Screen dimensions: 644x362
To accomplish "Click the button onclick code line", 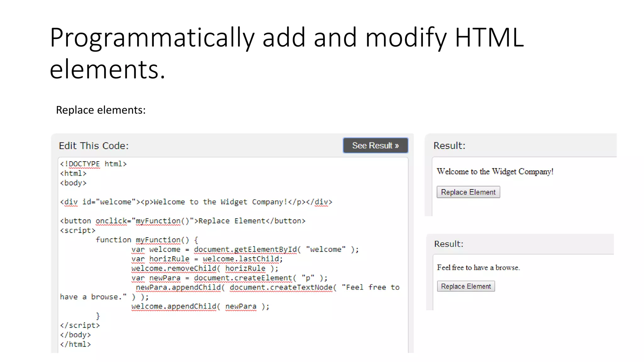I will point(183,221).
